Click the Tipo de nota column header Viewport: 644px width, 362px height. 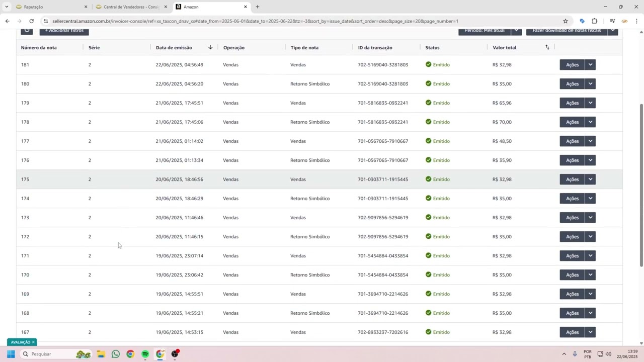tap(304, 48)
